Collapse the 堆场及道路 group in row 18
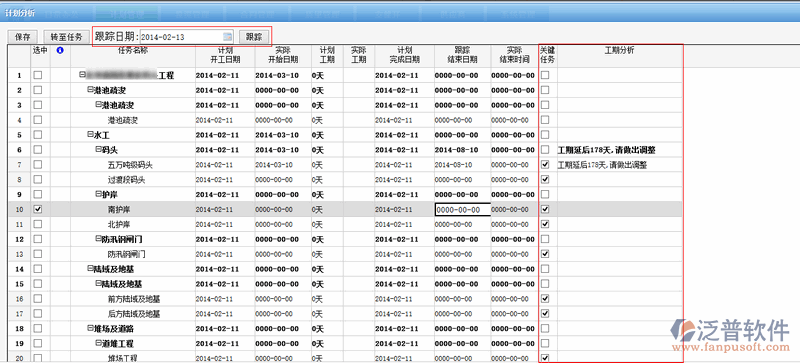 pyautogui.click(x=90, y=328)
